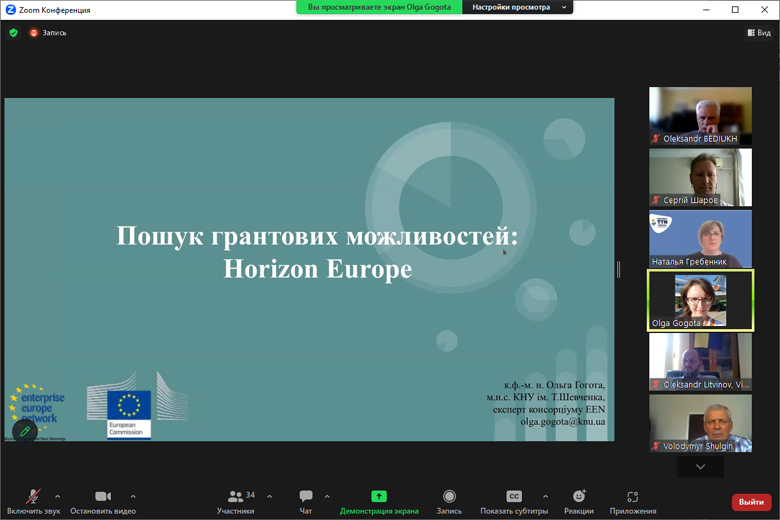
Task: Click the green share notification bar
Action: (x=380, y=7)
